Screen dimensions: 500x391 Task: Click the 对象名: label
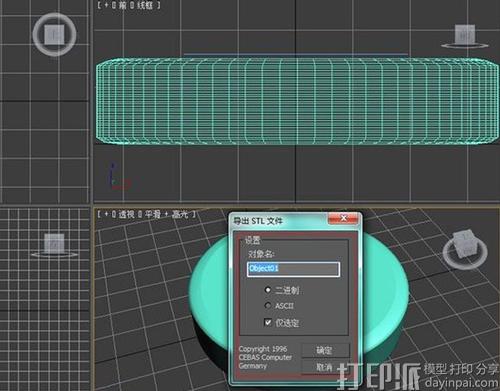[261, 254]
